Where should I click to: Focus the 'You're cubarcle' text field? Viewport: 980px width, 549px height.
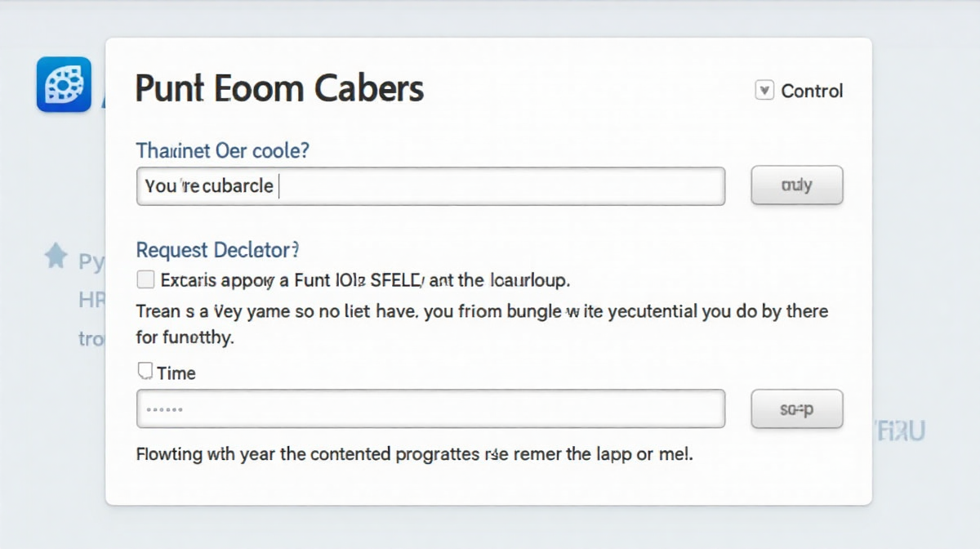coord(430,186)
